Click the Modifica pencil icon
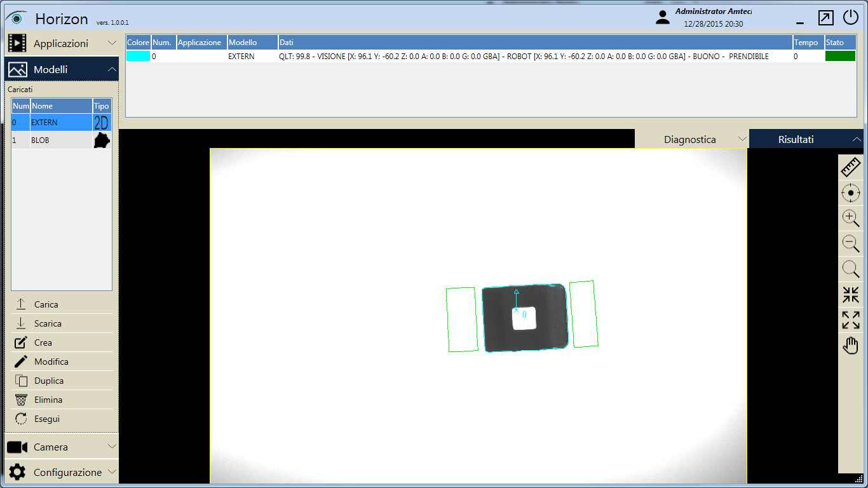The height and width of the screenshot is (488, 868). tap(21, 362)
